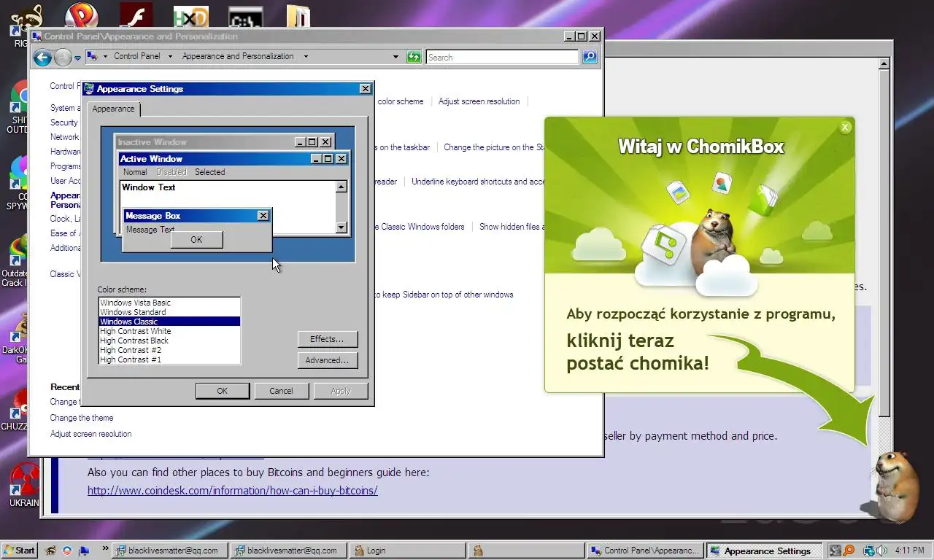Select High Contrast White color scheme
Viewport: 934px width, 560px height.
click(169, 331)
